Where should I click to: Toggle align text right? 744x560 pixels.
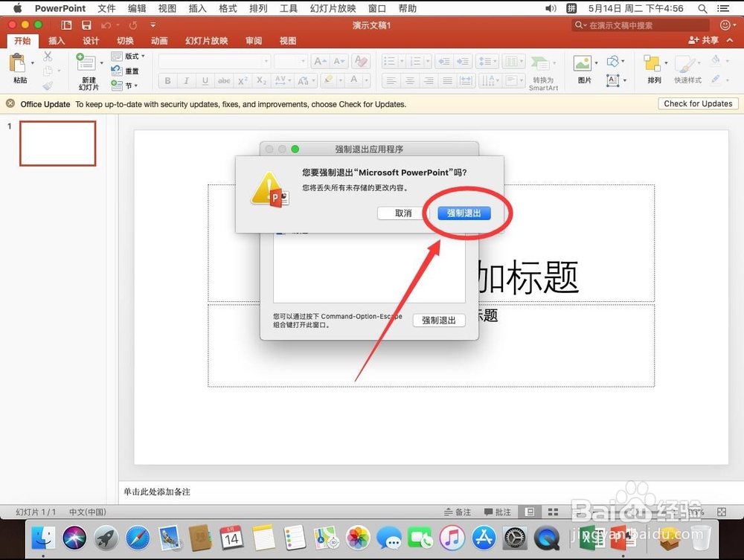click(x=429, y=81)
